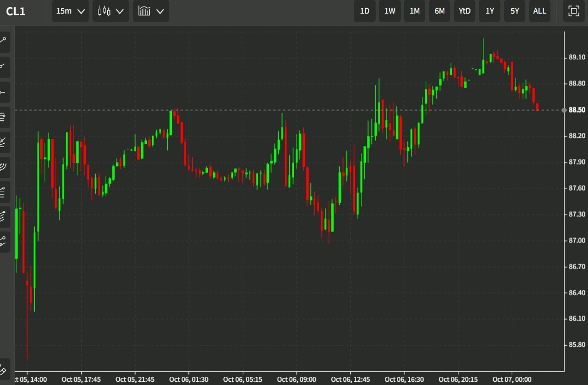Screen dimensions: 588x385
Task: Select the horizontal line drawing tool
Action: pos(3,91)
